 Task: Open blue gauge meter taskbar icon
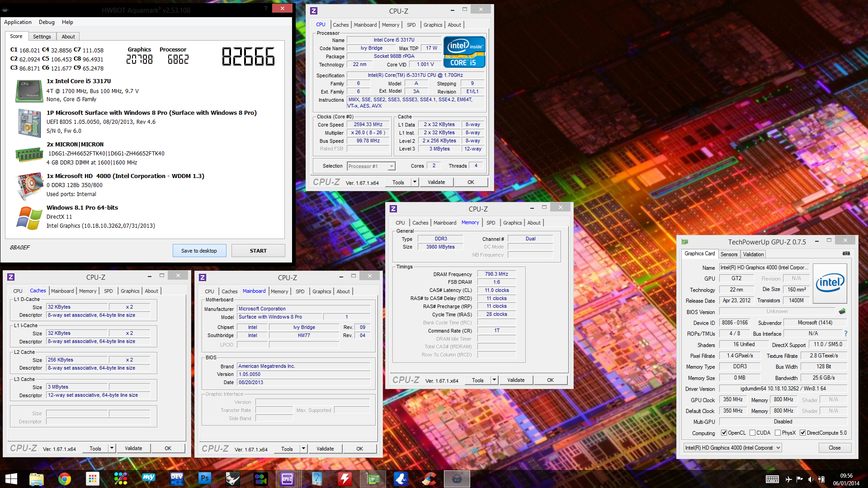click(317, 479)
